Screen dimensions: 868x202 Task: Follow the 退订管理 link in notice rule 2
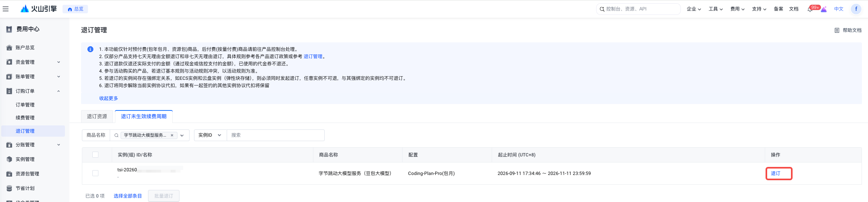tap(313, 56)
